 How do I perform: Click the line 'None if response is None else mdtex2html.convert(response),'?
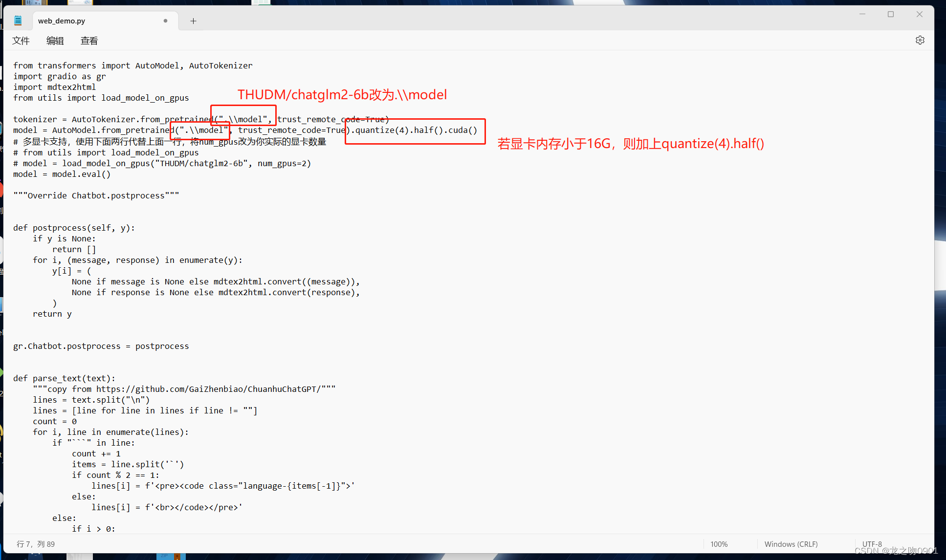[x=216, y=292]
